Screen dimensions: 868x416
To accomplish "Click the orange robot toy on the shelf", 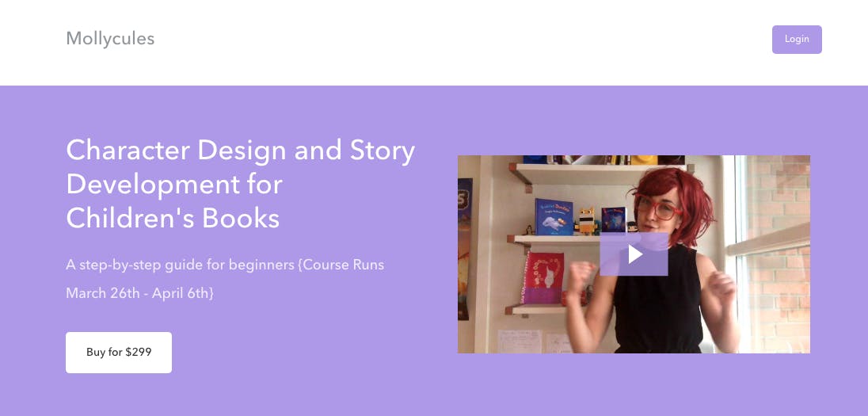I will pos(586,221).
